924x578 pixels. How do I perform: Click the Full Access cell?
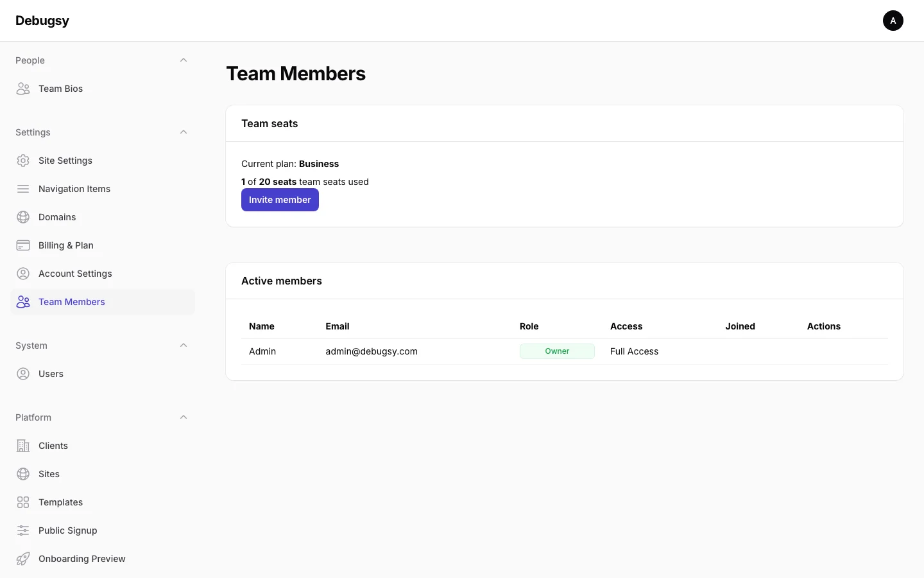click(634, 351)
